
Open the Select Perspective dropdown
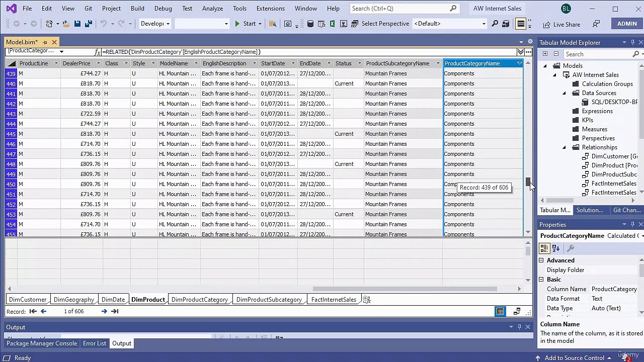tap(449, 24)
